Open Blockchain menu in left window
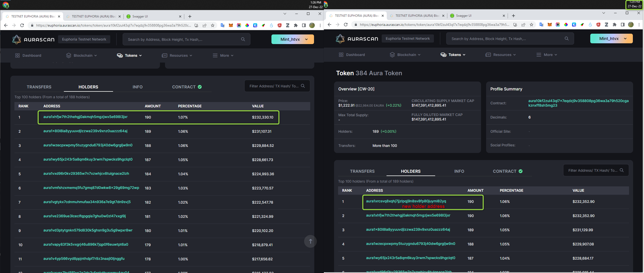This screenshot has height=273, width=644. click(82, 55)
